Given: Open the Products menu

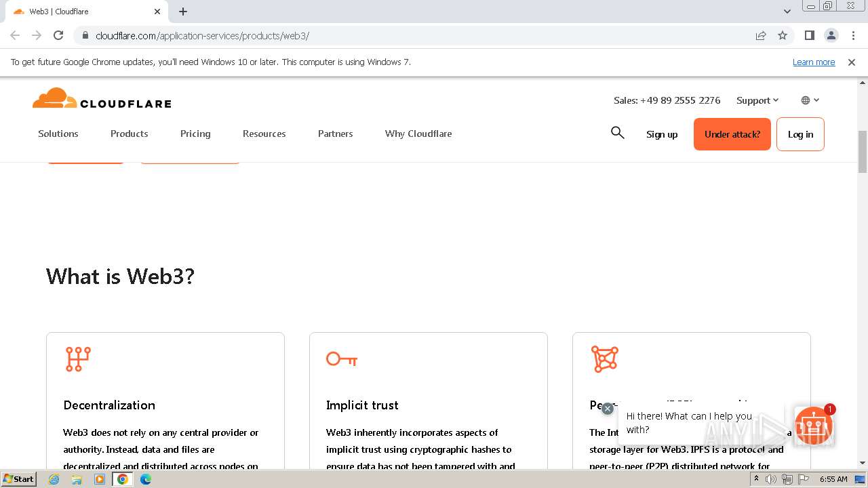Looking at the screenshot, I should pyautogui.click(x=130, y=134).
